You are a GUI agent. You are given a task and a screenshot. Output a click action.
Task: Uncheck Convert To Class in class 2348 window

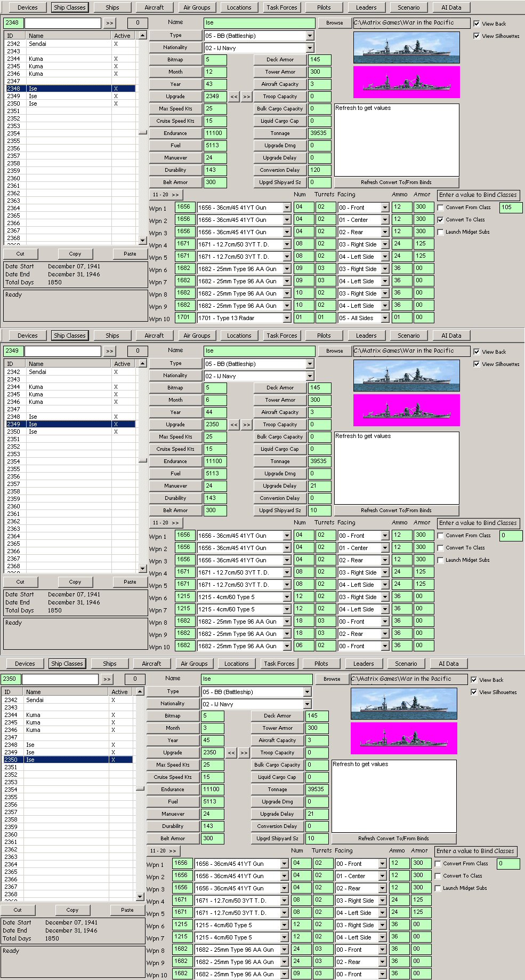[x=440, y=220]
